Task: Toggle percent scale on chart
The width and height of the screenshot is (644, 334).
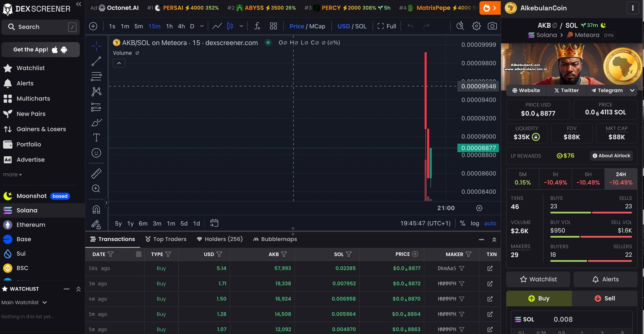Action: click(x=463, y=223)
